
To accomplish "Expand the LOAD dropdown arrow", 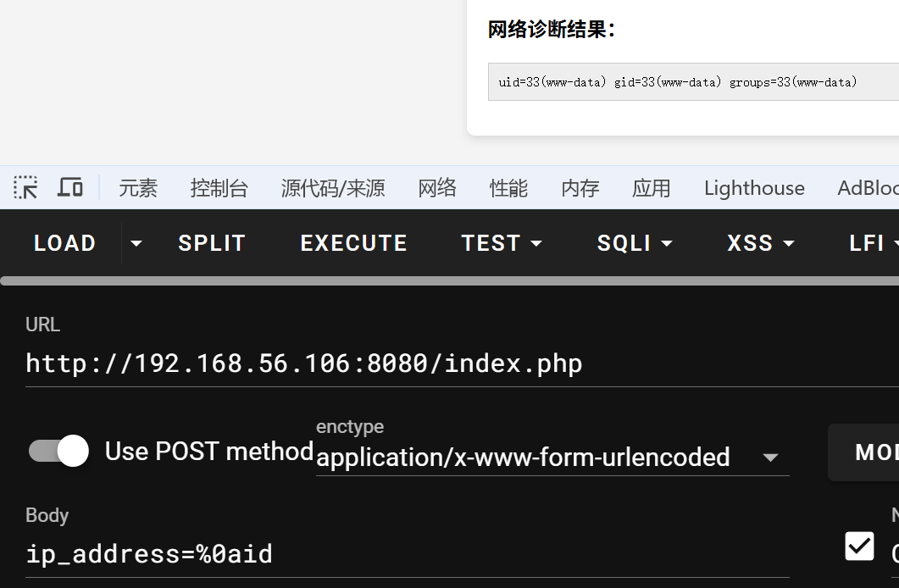I will (136, 244).
